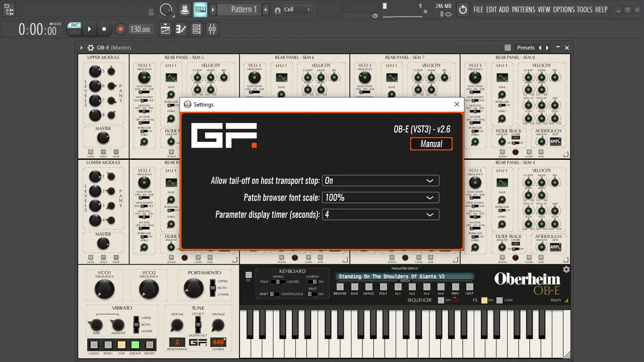The width and height of the screenshot is (644, 362).
Task: Click the BROWSE patch button
Action: (340, 287)
